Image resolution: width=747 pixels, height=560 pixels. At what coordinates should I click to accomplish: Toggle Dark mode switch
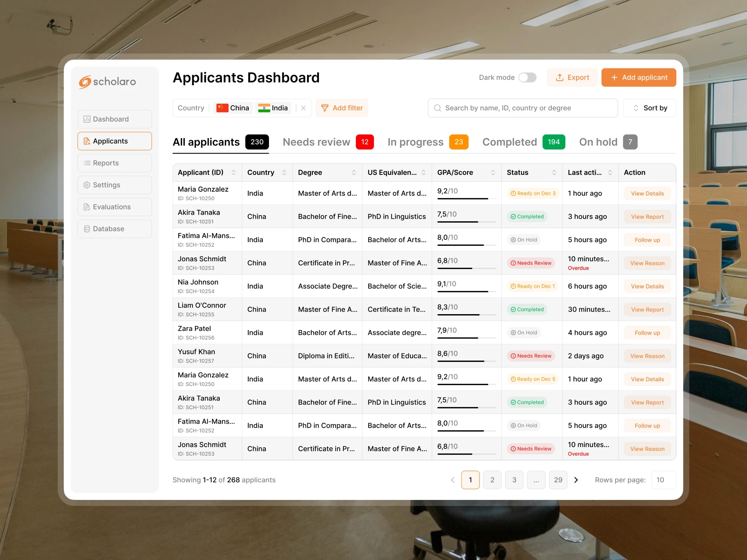tap(527, 78)
